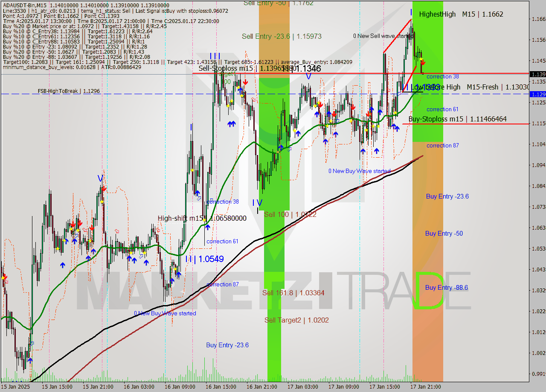Click the 'Sell 161.8 | 1.03364' label

tap(293, 293)
